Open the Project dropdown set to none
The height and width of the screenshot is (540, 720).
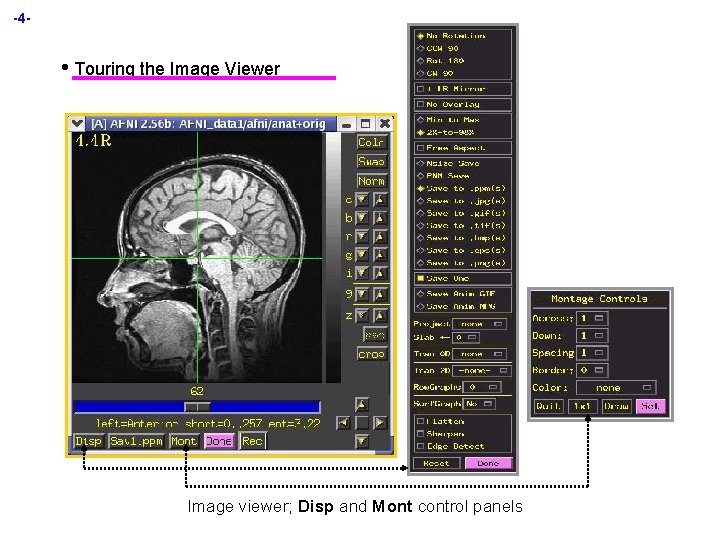point(480,324)
